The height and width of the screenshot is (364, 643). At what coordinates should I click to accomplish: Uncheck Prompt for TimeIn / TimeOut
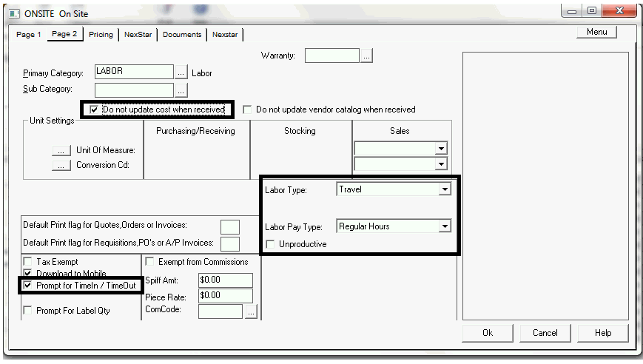(x=28, y=286)
